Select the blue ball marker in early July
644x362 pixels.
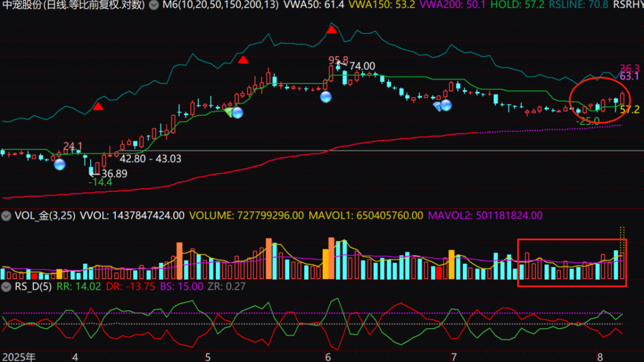(446, 105)
